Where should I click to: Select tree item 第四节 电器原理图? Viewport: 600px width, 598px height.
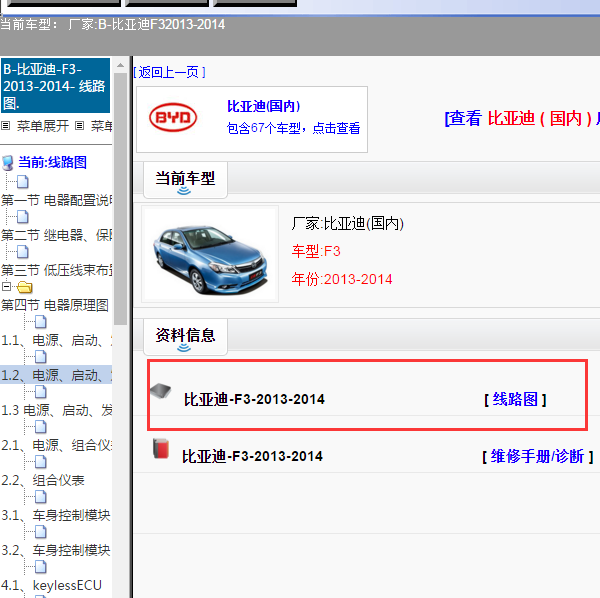[55, 305]
